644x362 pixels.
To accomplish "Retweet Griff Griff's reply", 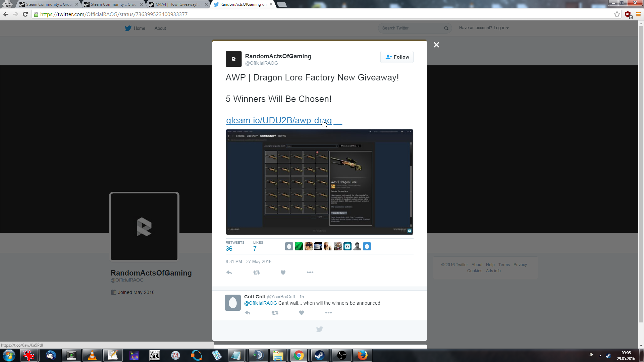I will [x=275, y=313].
